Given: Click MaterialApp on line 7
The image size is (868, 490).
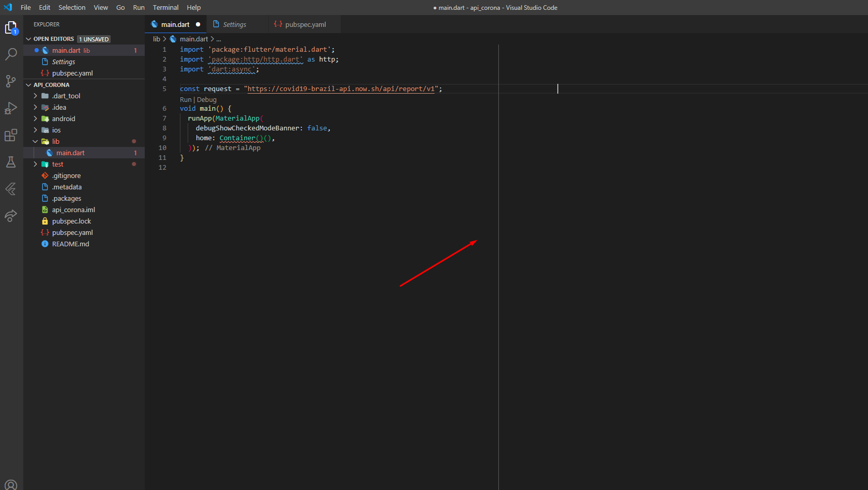Looking at the screenshot, I should click(x=237, y=118).
